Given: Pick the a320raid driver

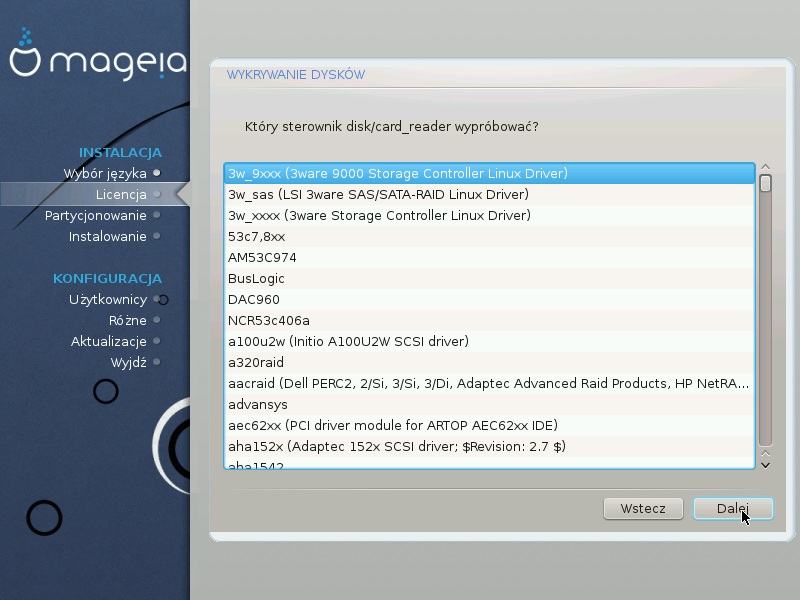Looking at the screenshot, I should 489,362.
